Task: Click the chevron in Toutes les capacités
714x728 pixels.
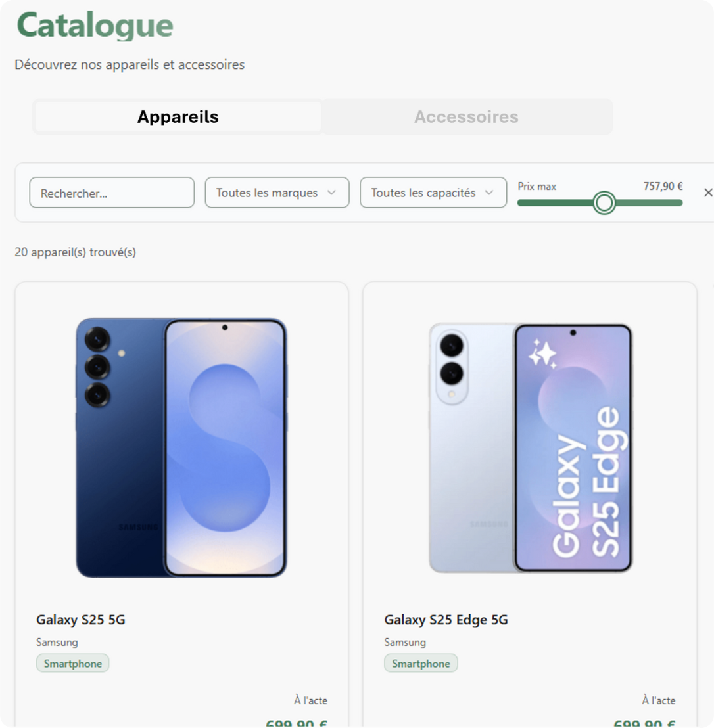Action: coord(488,193)
